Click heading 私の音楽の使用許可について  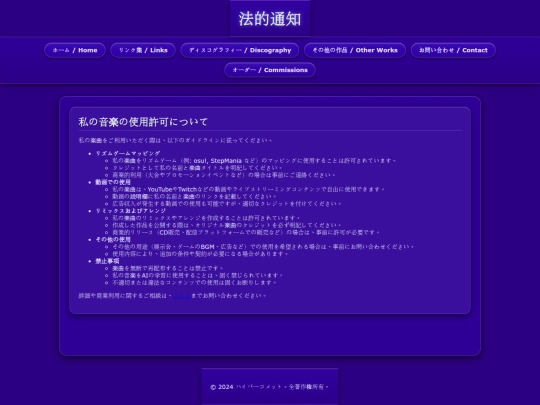tap(143, 122)
